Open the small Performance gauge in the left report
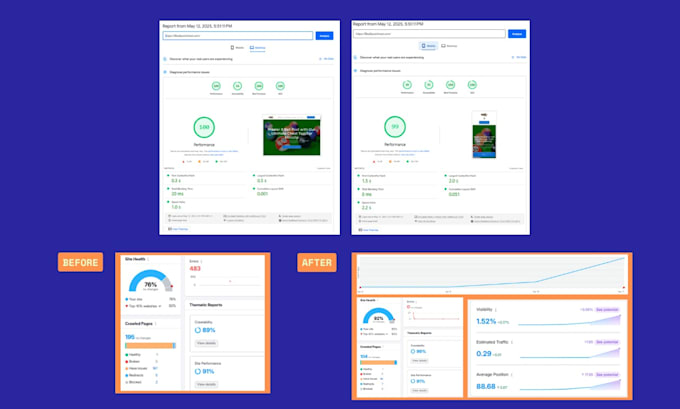Image resolution: width=680 pixels, height=409 pixels. click(x=216, y=86)
